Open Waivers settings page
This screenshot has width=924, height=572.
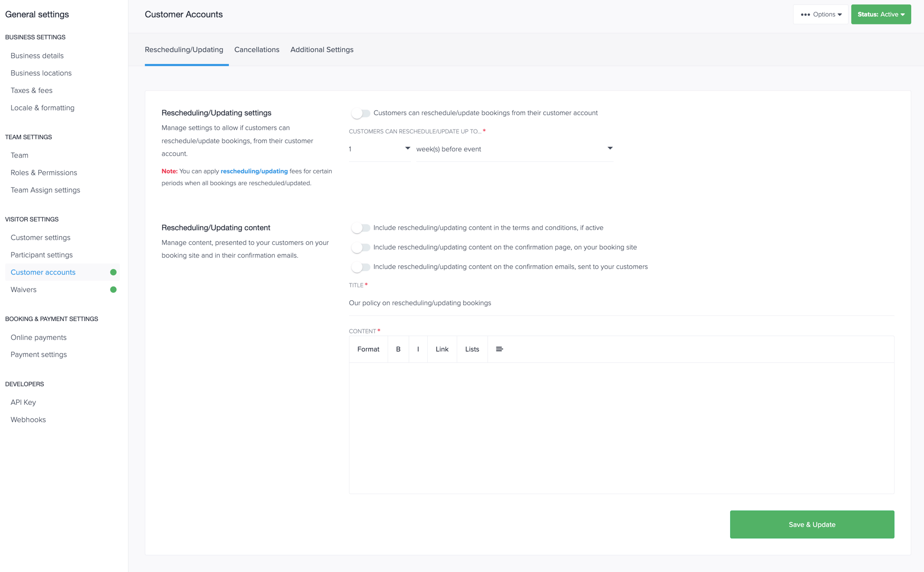23,290
